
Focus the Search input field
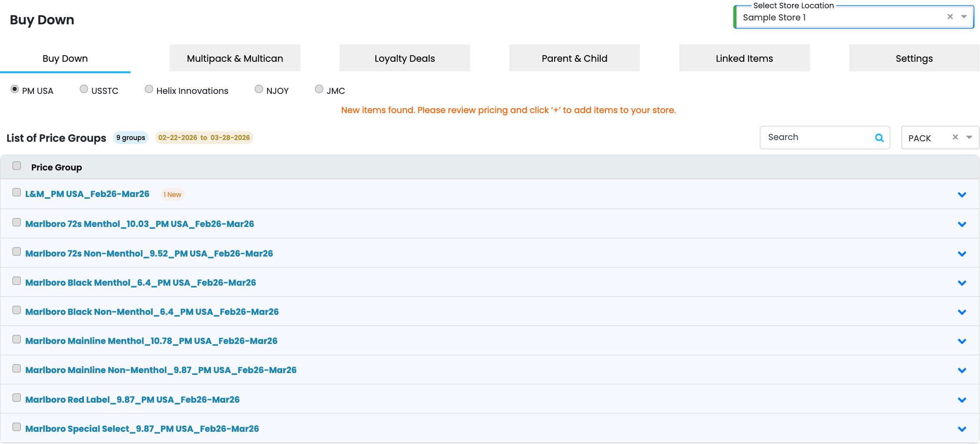818,137
